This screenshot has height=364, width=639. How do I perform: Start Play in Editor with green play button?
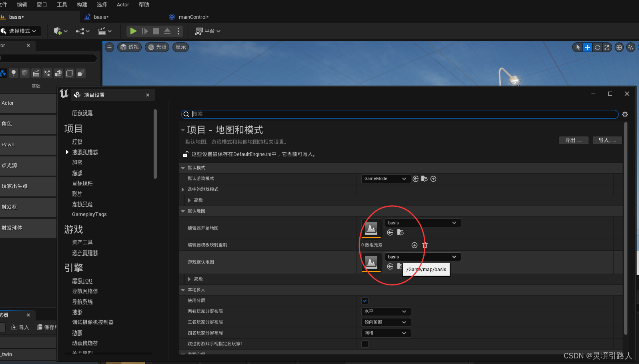point(133,31)
